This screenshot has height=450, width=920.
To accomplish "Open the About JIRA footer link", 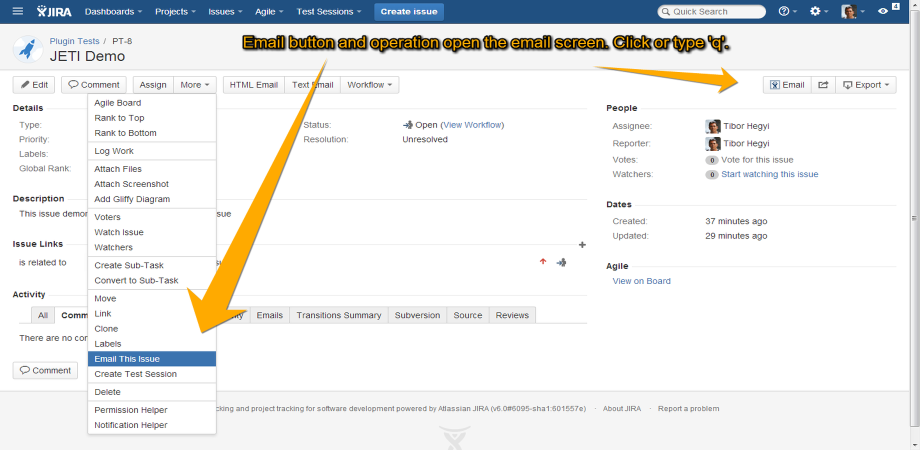I will 622,408.
